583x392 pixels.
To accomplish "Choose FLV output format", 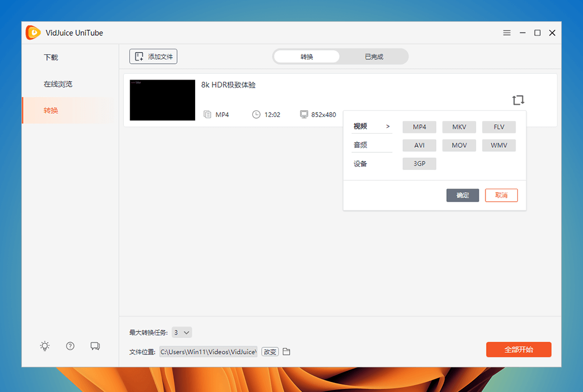I will coord(499,127).
